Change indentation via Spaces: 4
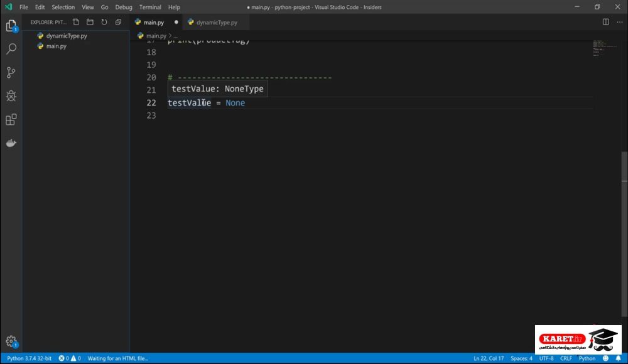The width and height of the screenshot is (628, 364). click(521, 358)
